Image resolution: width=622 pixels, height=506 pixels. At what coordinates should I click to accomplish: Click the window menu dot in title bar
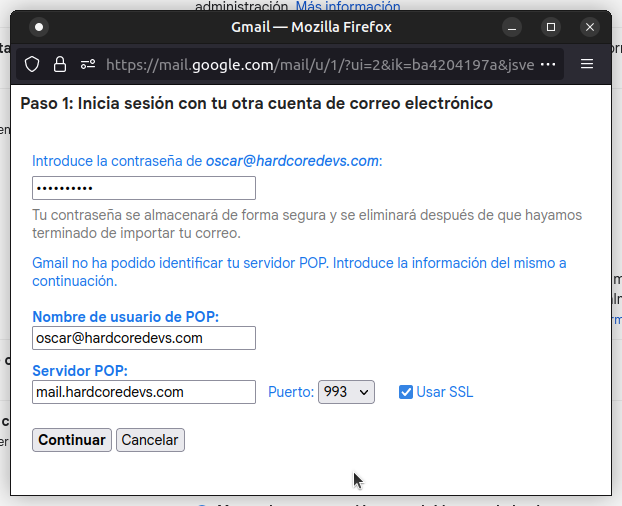[x=39, y=27]
